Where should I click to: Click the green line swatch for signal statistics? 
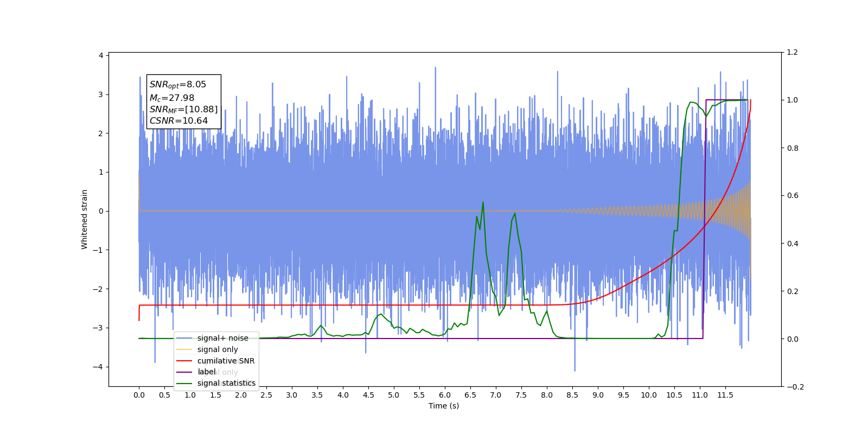[x=184, y=383]
